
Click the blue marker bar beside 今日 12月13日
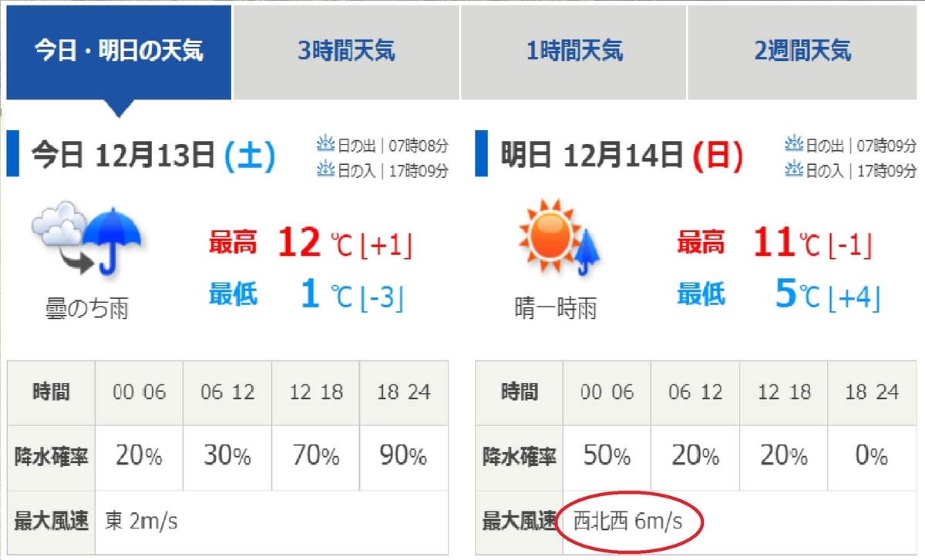click(12, 155)
